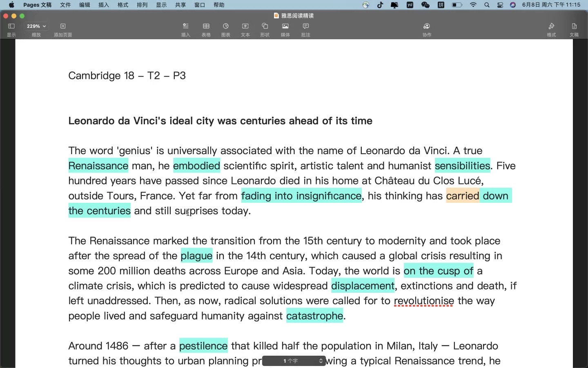Click the 文本 text box toolbar icon
The width and height of the screenshot is (588, 368).
tap(245, 26)
